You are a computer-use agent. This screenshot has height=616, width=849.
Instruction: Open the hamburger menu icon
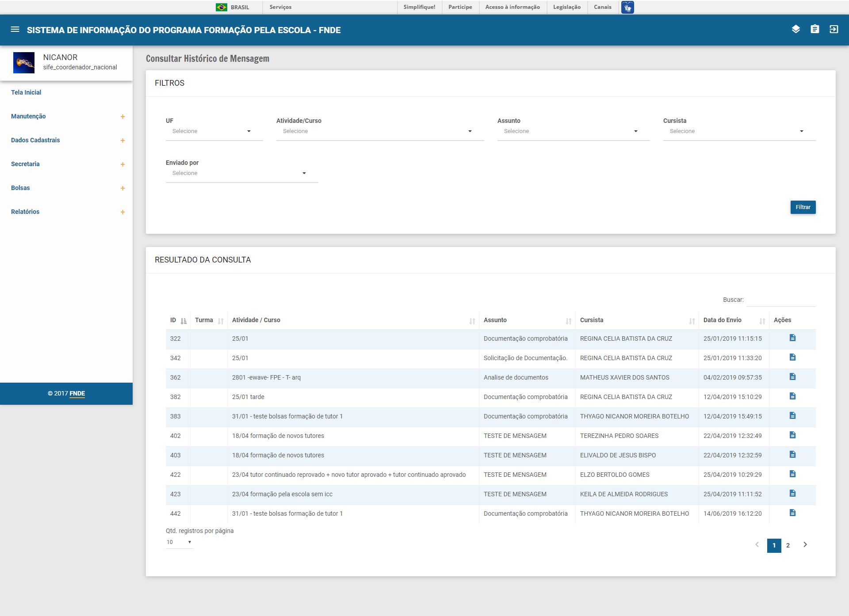15,30
